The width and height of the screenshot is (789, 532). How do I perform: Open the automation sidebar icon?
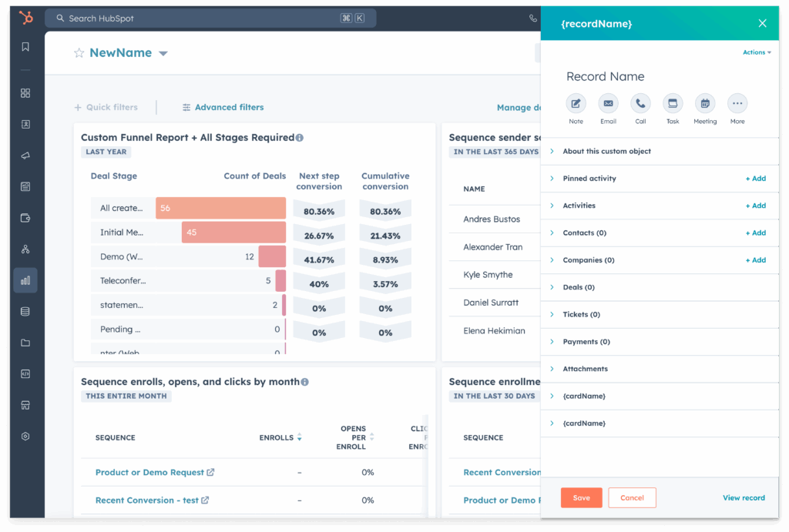[x=25, y=249]
